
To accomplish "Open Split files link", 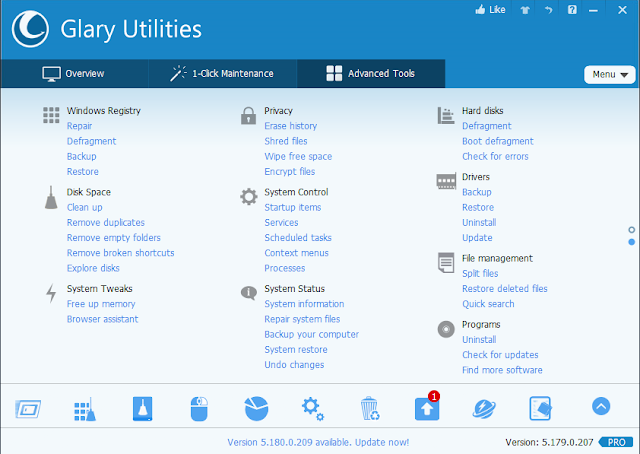I will (x=480, y=274).
